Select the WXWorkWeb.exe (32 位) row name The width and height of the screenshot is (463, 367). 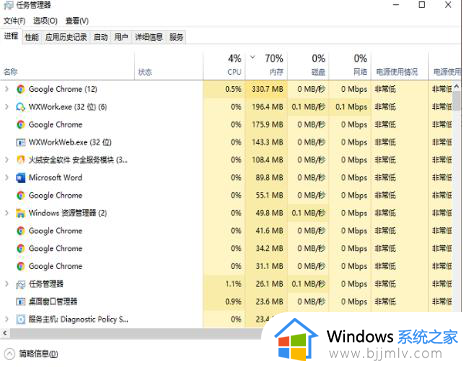70,142
